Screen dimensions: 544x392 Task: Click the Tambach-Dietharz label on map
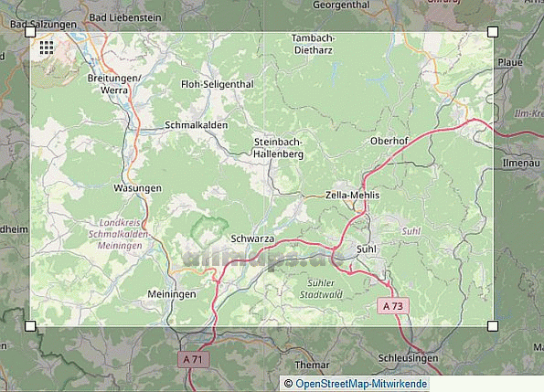point(314,44)
